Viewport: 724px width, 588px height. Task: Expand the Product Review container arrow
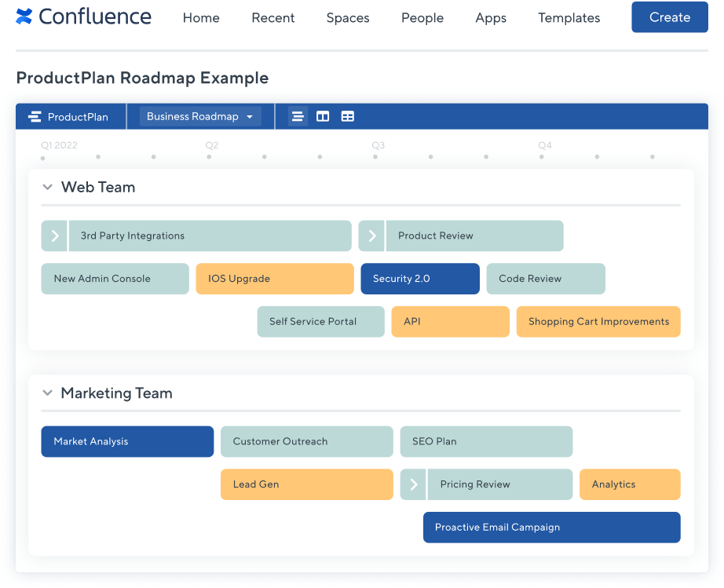371,236
